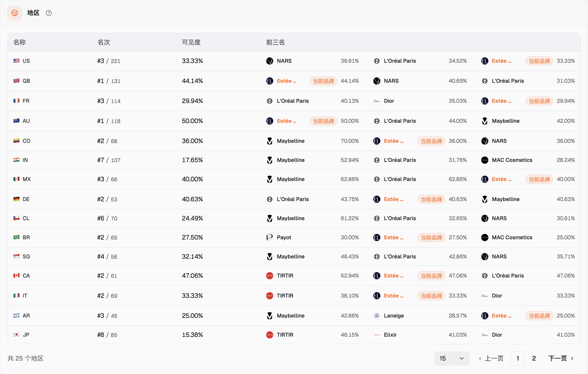The width and height of the screenshot is (588, 374).
Task: Click the Payot logo in the BR row
Action: (270, 237)
